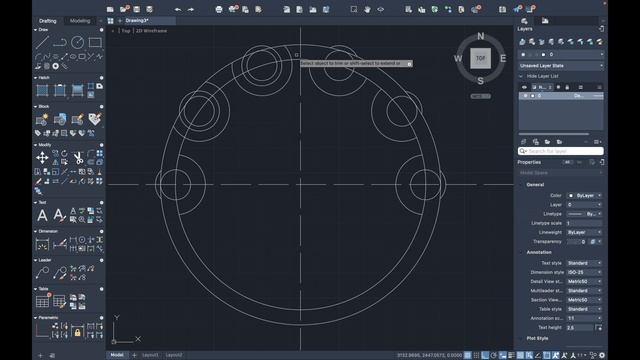Select the Rectangle tool in the Draw panel
The width and height of the screenshot is (640, 360).
(95, 42)
